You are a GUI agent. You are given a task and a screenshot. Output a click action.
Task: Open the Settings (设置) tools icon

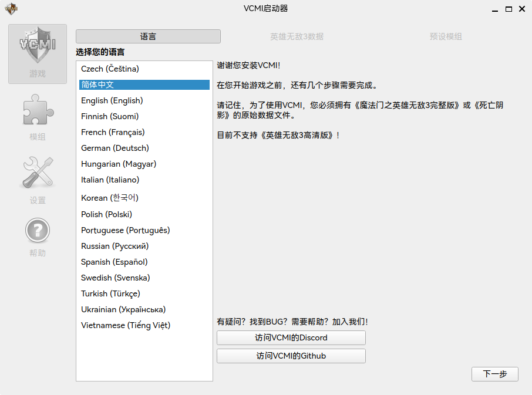pos(38,180)
